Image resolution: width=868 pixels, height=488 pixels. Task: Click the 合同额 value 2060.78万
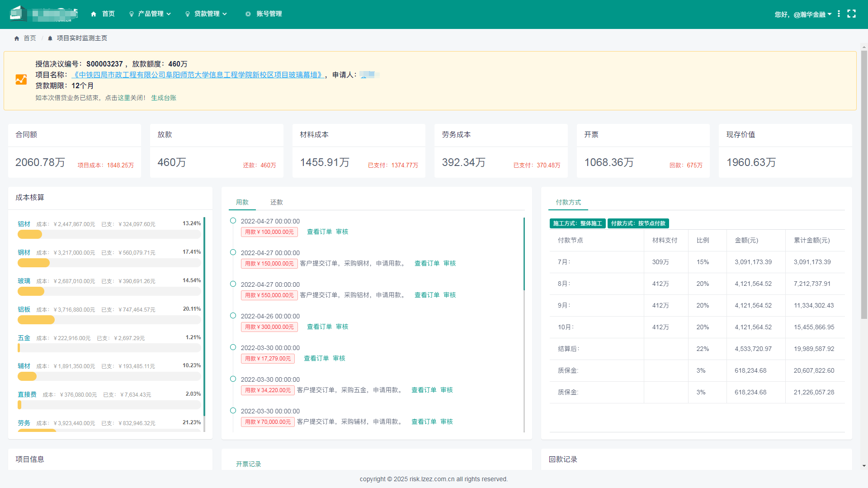point(40,162)
